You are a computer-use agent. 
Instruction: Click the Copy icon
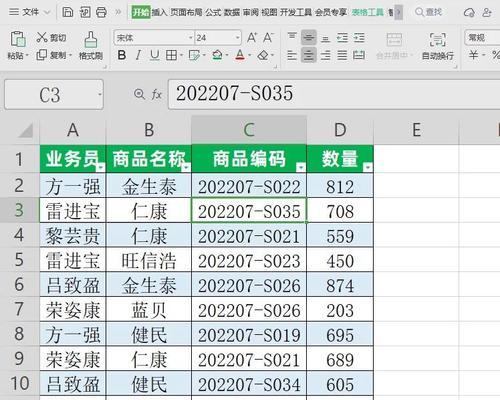point(41,55)
